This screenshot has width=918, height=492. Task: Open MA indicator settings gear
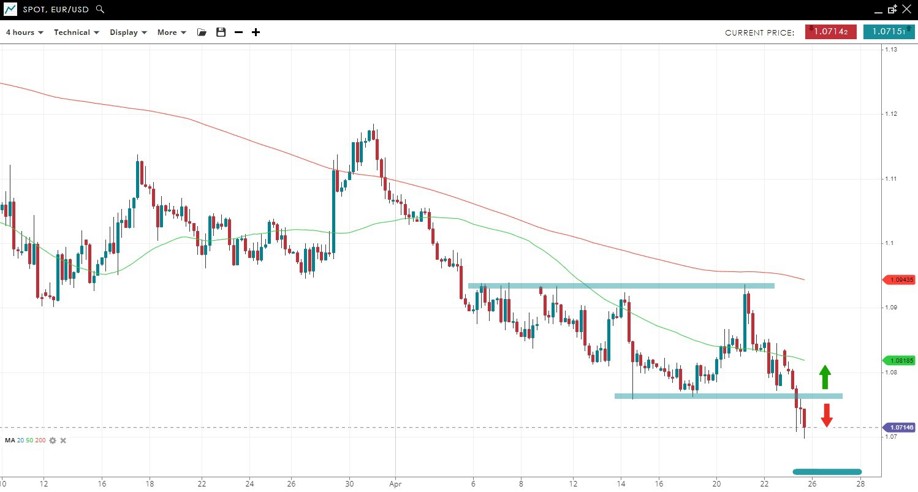[x=53, y=440]
